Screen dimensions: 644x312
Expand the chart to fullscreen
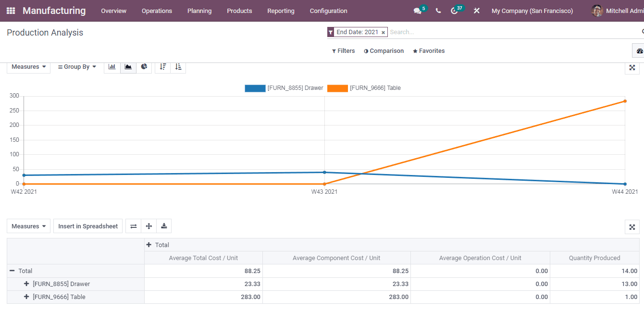(632, 68)
